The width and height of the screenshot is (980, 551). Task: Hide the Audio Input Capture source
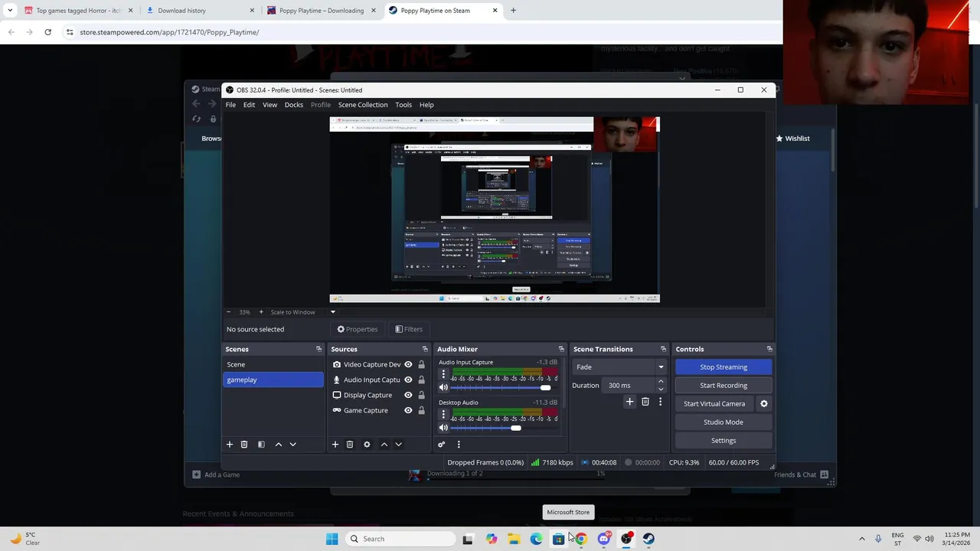point(408,380)
